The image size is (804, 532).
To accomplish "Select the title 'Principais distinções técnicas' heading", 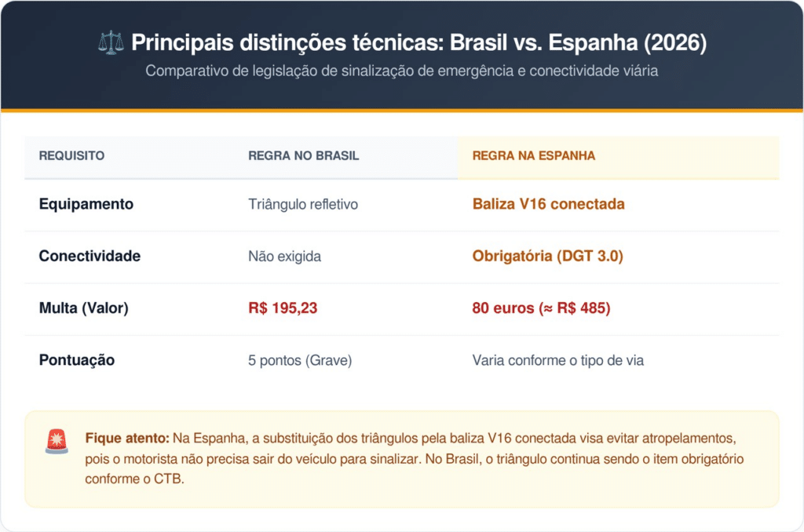I will point(419,42).
